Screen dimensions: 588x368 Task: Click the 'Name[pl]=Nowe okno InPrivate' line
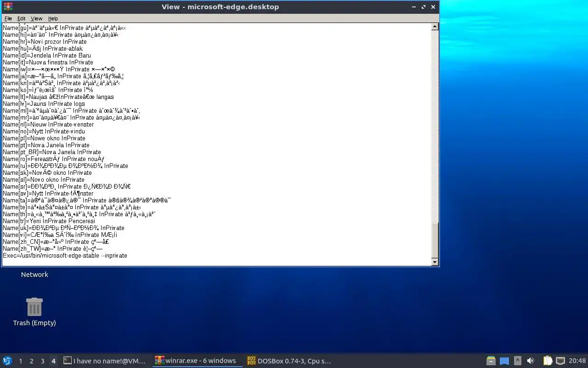pyautogui.click(x=44, y=138)
